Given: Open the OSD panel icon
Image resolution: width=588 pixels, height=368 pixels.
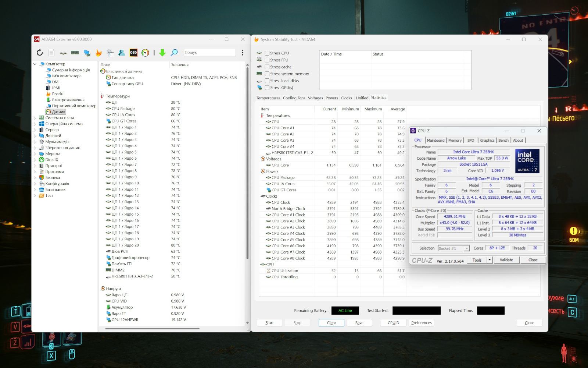Looking at the screenshot, I should coord(133,53).
